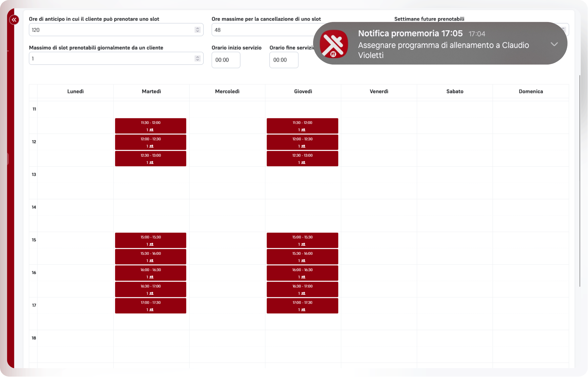Image resolution: width=588 pixels, height=377 pixels.
Task: Click people icon in Giovedì 17:00 slot
Action: [x=303, y=310]
